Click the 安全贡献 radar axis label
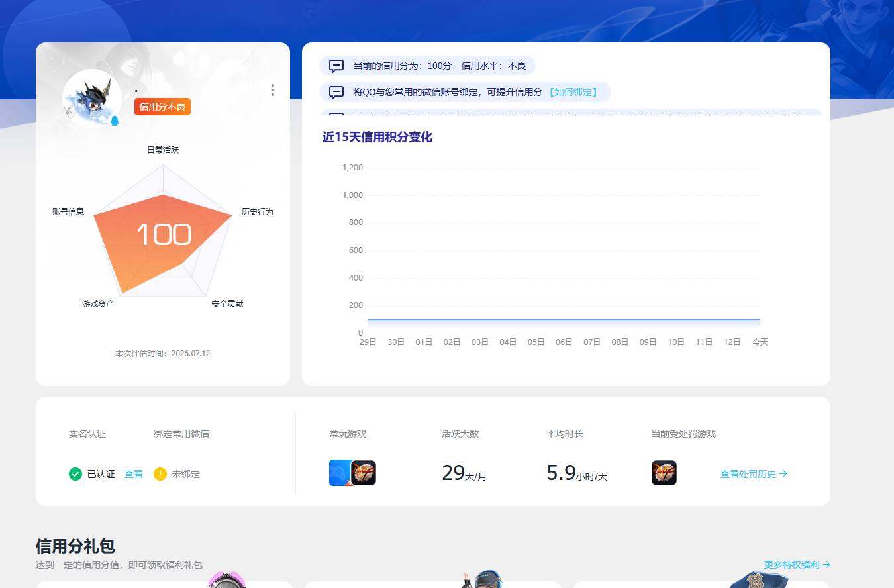Image resolution: width=894 pixels, height=588 pixels. (227, 304)
